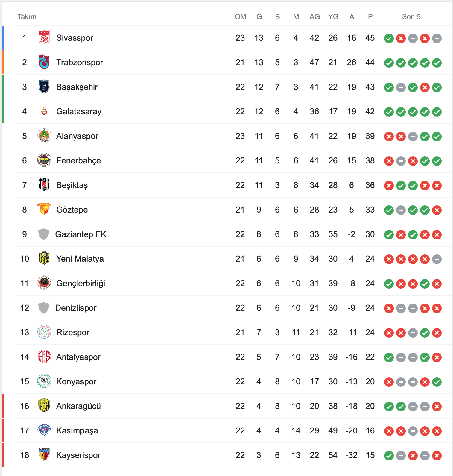Click Sivasspor's most recent draw indicator
This screenshot has width=453, height=476.
(x=437, y=38)
